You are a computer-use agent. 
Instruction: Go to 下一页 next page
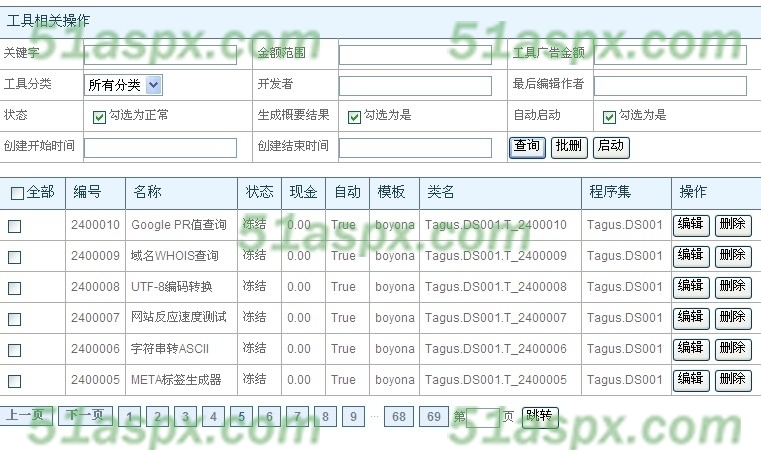tap(85, 416)
